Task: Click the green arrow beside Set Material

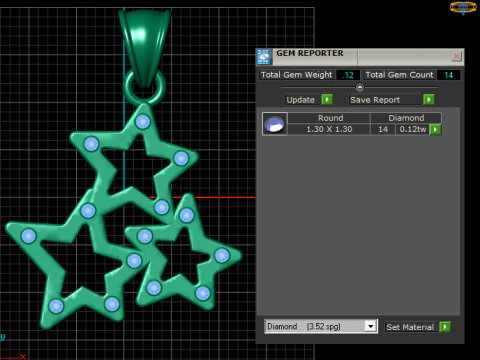Action: click(445, 327)
